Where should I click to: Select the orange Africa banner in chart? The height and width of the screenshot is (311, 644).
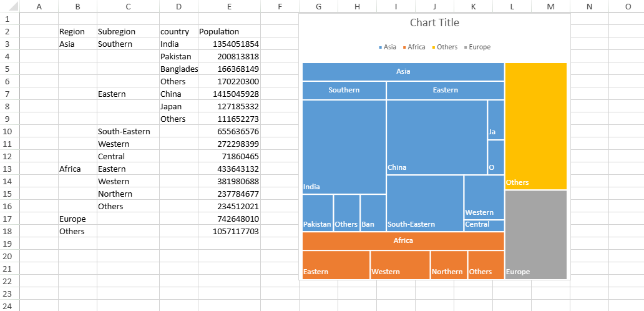[x=403, y=241]
